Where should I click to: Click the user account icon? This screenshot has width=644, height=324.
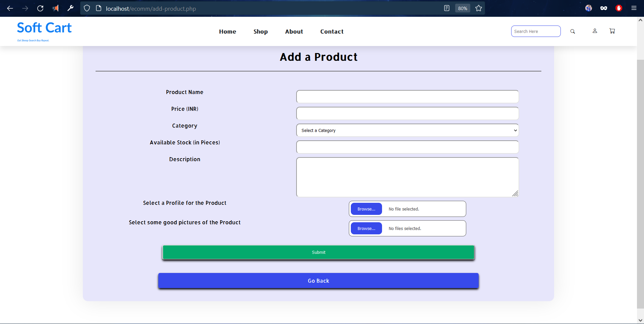(x=595, y=31)
